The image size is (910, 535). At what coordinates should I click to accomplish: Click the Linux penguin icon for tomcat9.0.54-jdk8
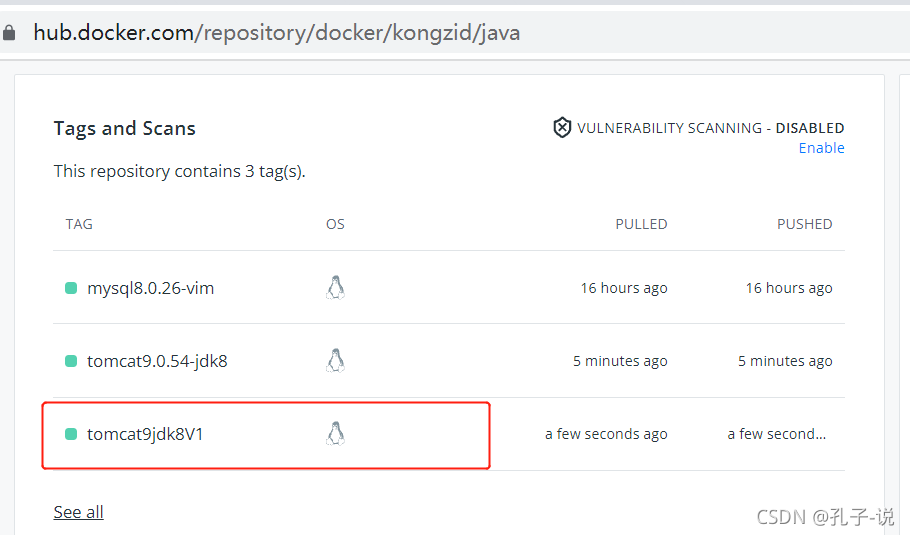pos(335,361)
